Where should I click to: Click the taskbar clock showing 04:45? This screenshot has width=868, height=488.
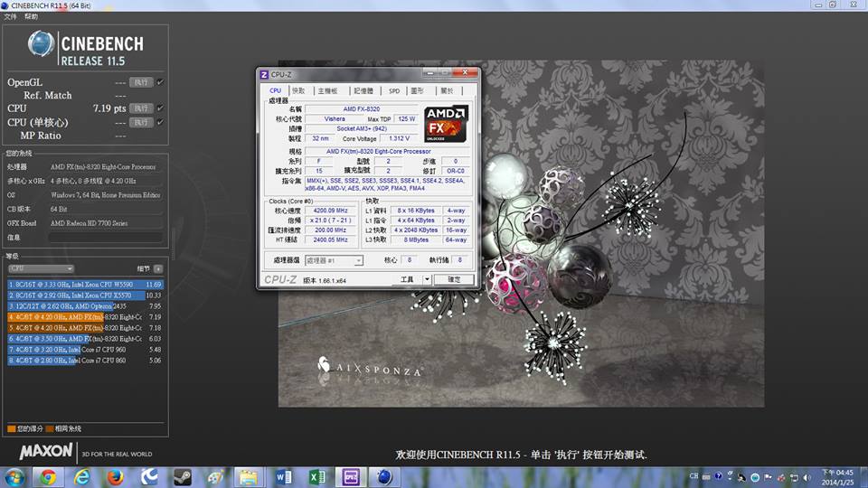tap(837, 477)
